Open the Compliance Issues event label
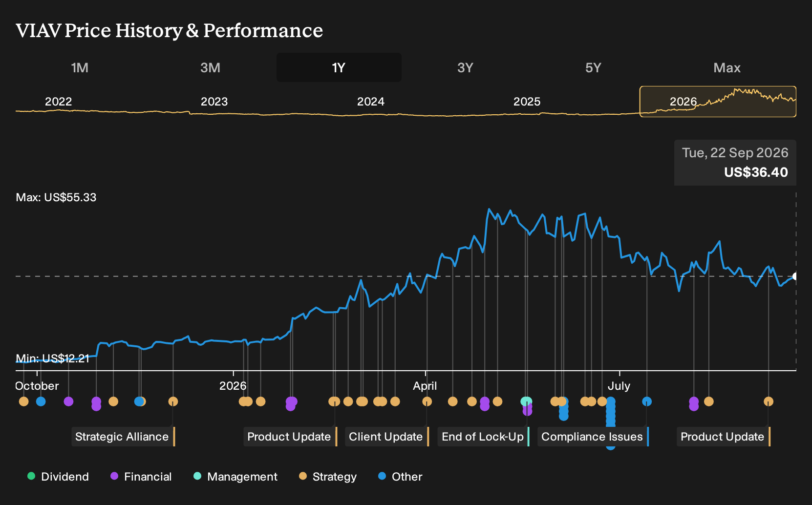This screenshot has height=505, width=812. coord(593,437)
